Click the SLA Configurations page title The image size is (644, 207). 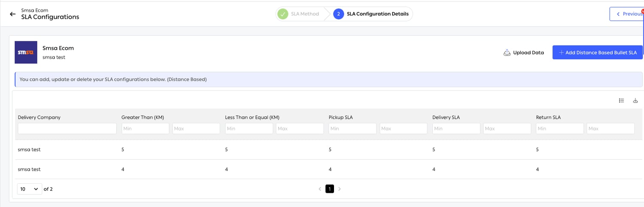(50, 17)
